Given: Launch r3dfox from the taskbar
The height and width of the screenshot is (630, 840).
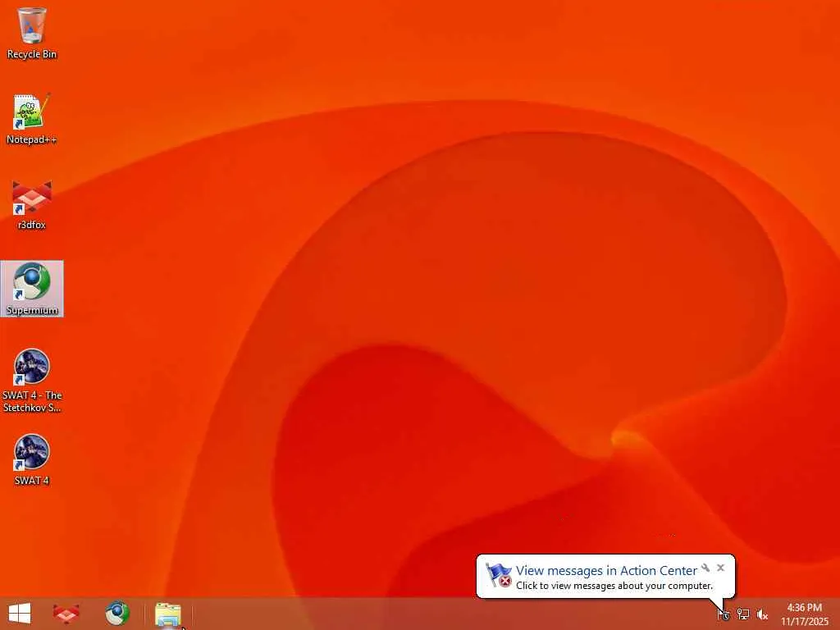Looking at the screenshot, I should tap(66, 614).
